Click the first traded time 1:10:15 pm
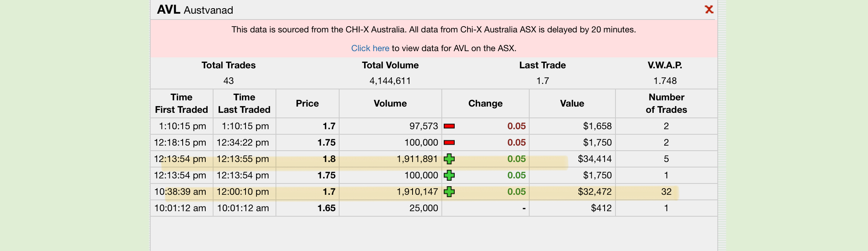868x251 pixels. pos(182,126)
